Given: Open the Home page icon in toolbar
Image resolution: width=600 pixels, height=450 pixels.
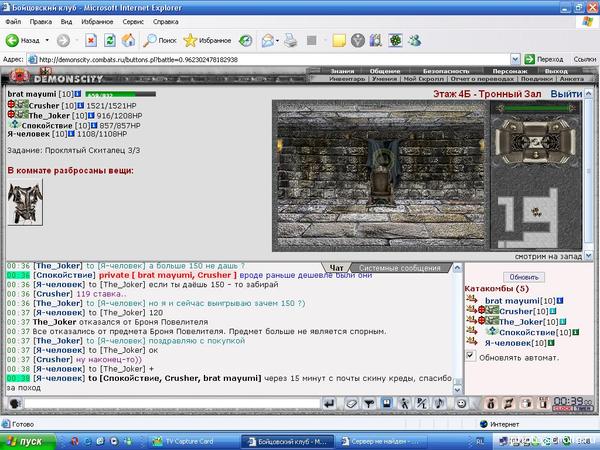Looking at the screenshot, I should coord(128,40).
